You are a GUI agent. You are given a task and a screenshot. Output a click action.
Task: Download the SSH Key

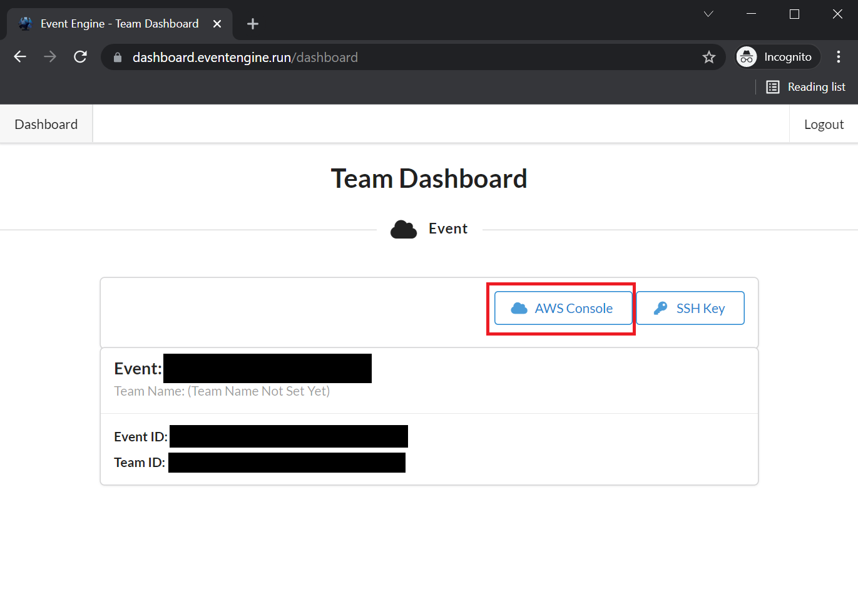tap(690, 308)
